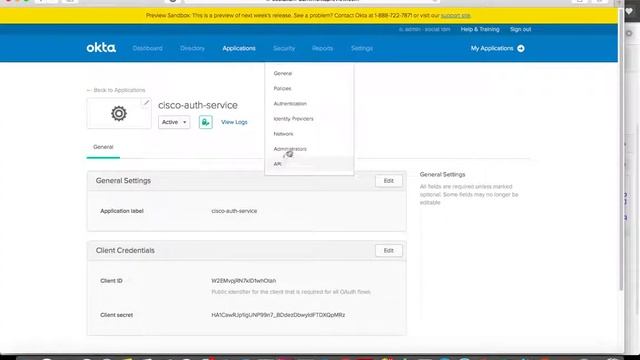The image size is (640, 360).
Task: Open the support site link in banner
Action: (456, 16)
